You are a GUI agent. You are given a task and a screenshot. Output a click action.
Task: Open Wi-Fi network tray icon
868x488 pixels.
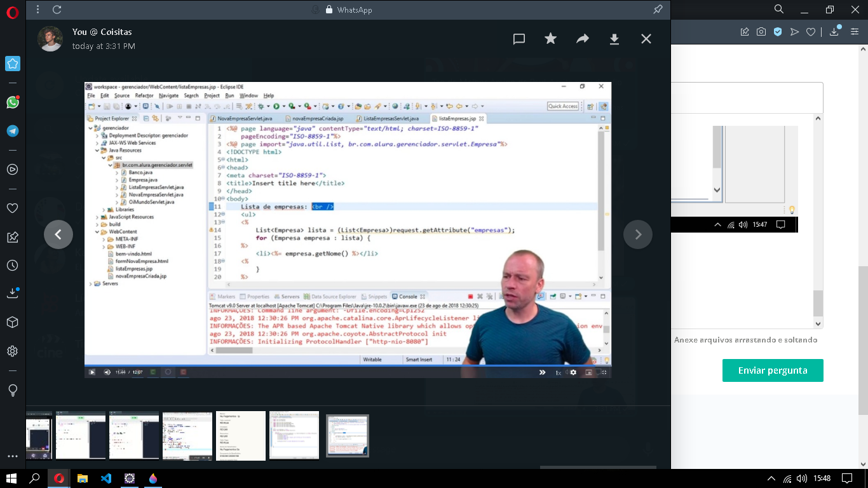(788, 478)
